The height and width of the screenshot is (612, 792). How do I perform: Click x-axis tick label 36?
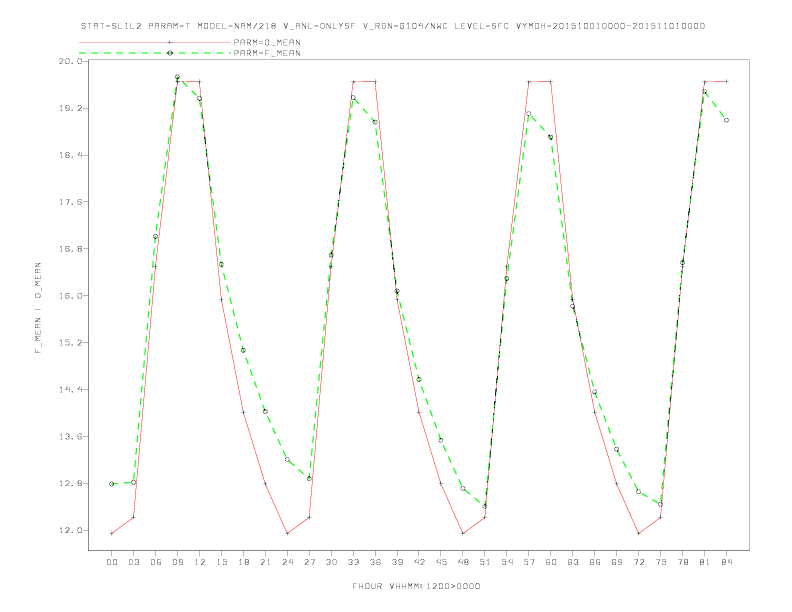pos(375,562)
